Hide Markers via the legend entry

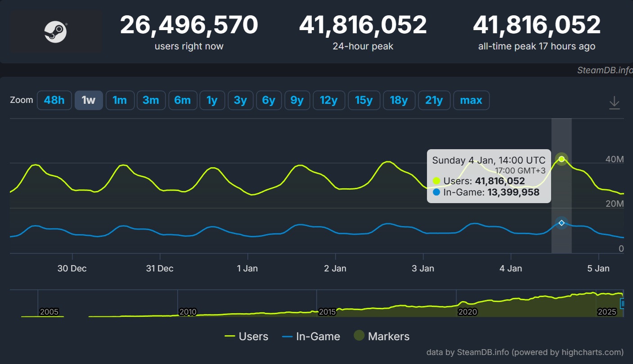(x=382, y=337)
